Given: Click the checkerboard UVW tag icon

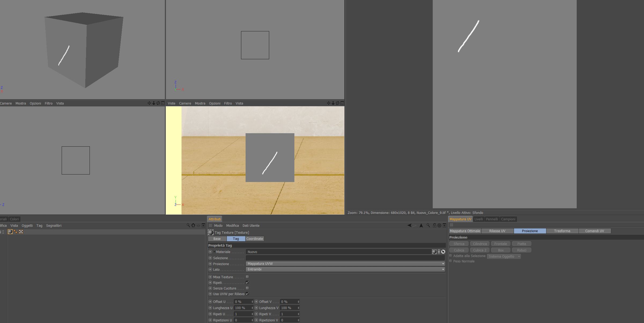Looking at the screenshot, I should [x=21, y=232].
